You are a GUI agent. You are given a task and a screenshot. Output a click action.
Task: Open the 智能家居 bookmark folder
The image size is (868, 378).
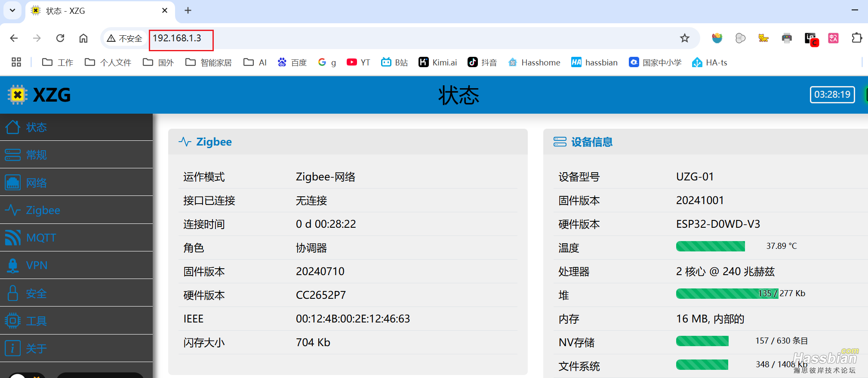coord(209,62)
